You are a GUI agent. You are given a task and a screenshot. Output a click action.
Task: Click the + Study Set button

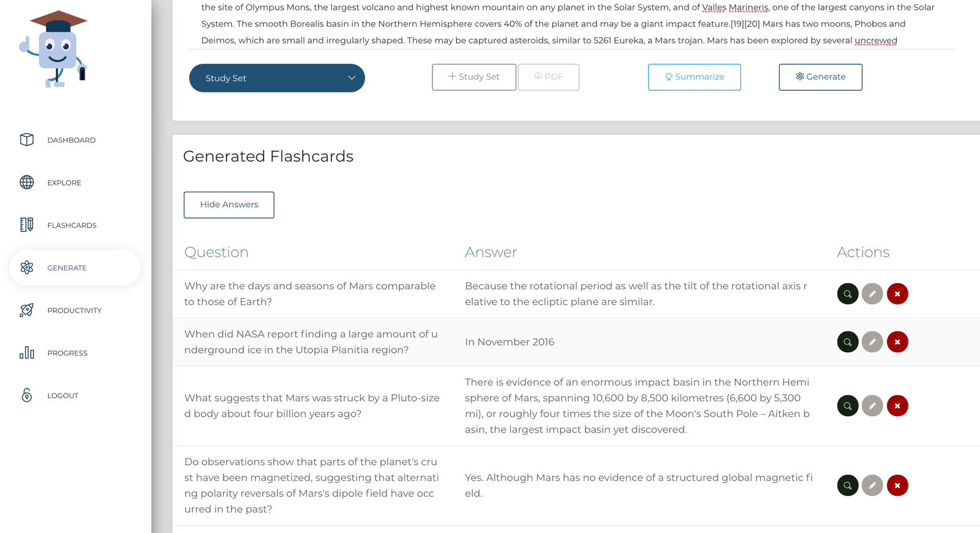tap(473, 77)
